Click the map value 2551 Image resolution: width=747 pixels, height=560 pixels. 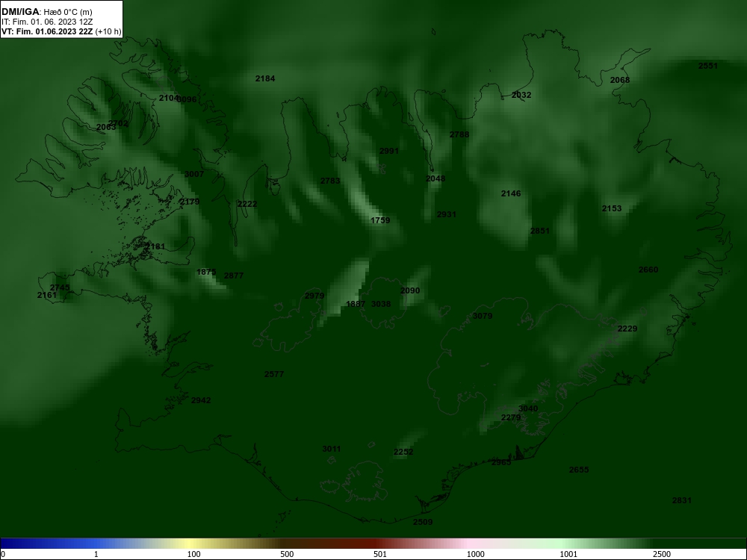click(707, 66)
